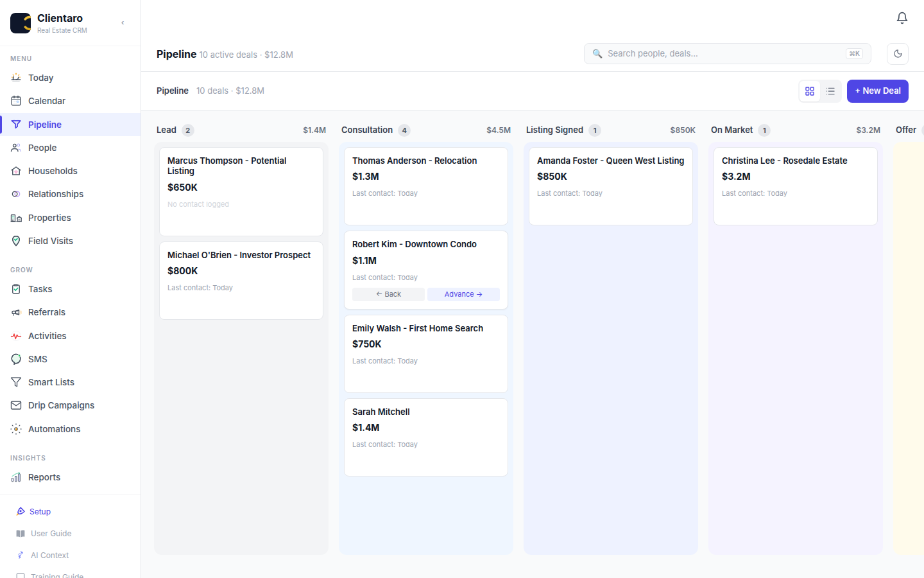The width and height of the screenshot is (924, 578).
Task: Create a deal with New Deal button
Action: 877,91
